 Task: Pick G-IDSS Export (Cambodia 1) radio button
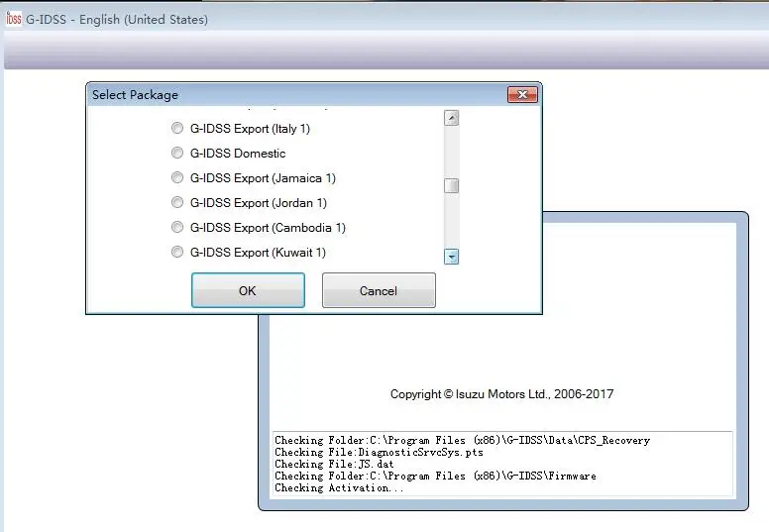(177, 227)
